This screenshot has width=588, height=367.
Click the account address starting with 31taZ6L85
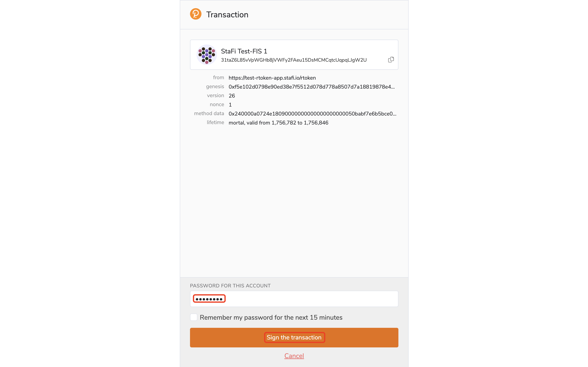293,60
